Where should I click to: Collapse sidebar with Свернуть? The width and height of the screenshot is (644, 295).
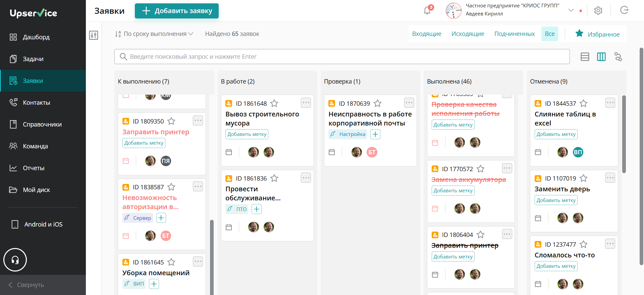pyautogui.click(x=26, y=285)
